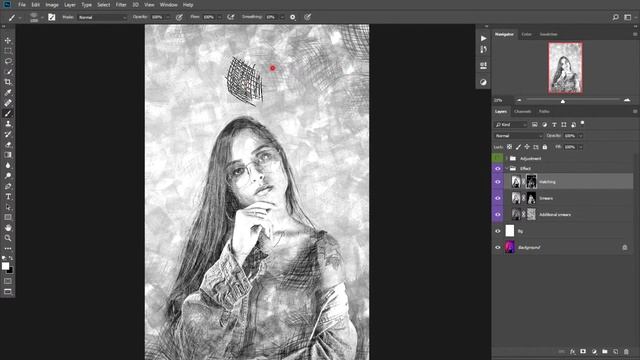The image size is (640, 360).
Task: Select the Eyedropper tool
Action: tap(8, 93)
